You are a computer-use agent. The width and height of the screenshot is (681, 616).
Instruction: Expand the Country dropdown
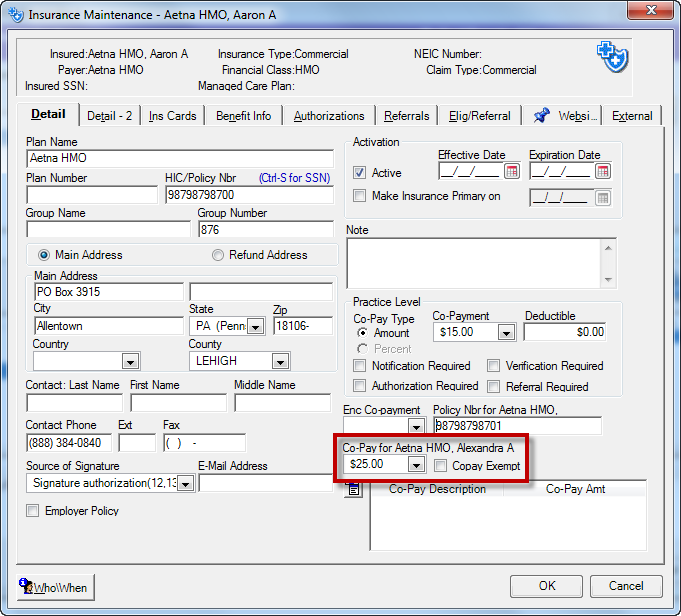point(130,361)
